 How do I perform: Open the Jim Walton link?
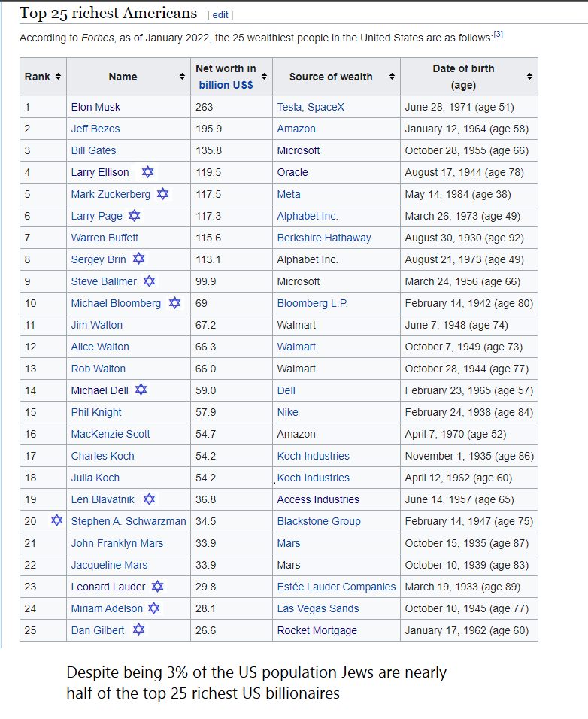pyautogui.click(x=97, y=325)
